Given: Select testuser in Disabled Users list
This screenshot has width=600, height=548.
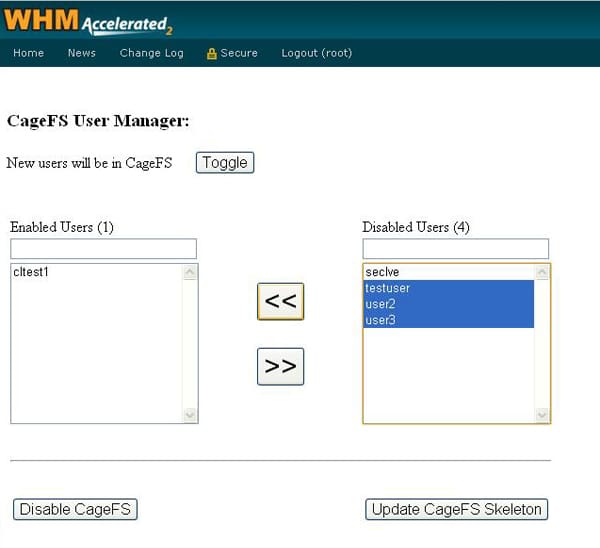Looking at the screenshot, I should point(449,288).
